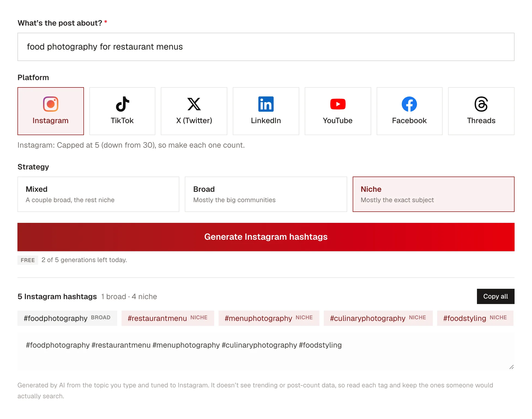Click the "Strategy" section label
The width and height of the screenshot is (532, 419).
click(33, 167)
